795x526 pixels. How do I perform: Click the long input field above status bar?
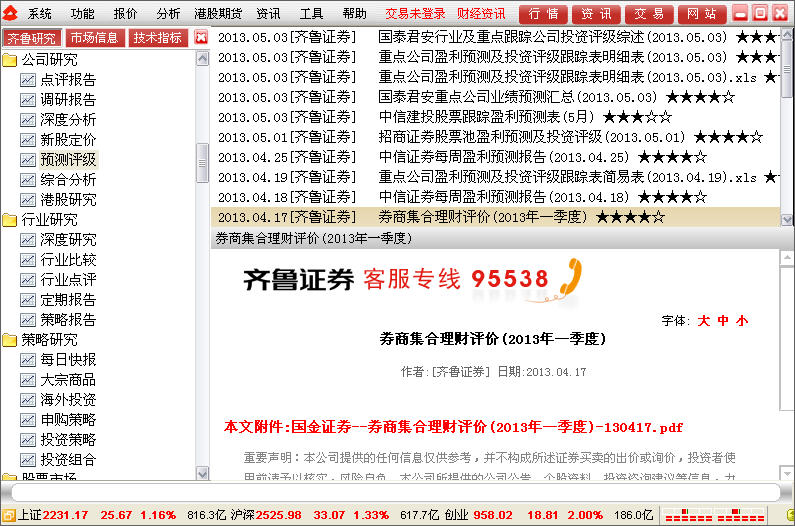(x=395, y=492)
